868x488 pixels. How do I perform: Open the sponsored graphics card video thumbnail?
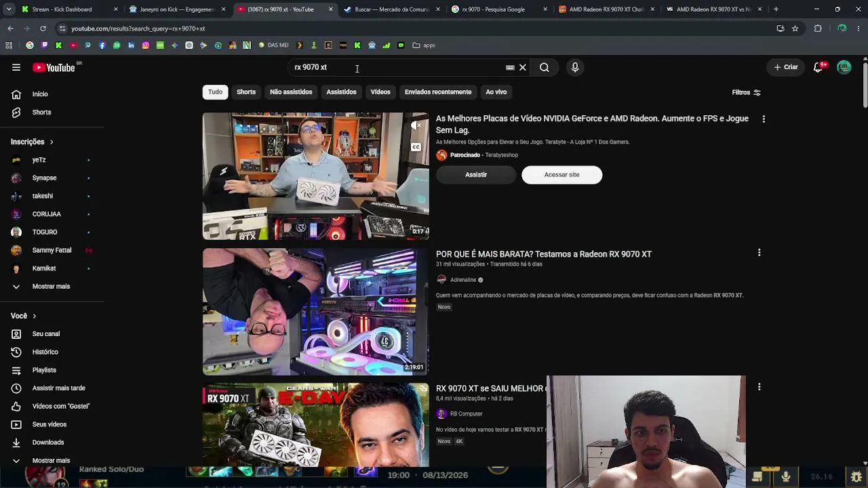316,176
